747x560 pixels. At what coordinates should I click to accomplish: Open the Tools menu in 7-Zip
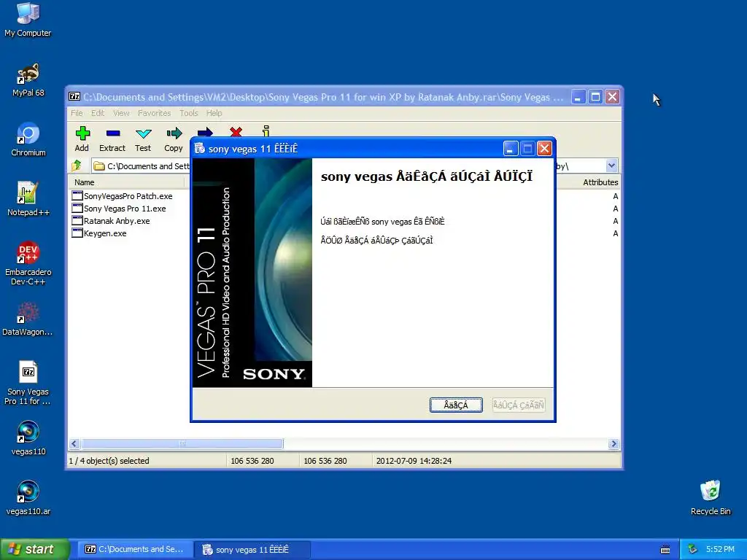coord(189,113)
